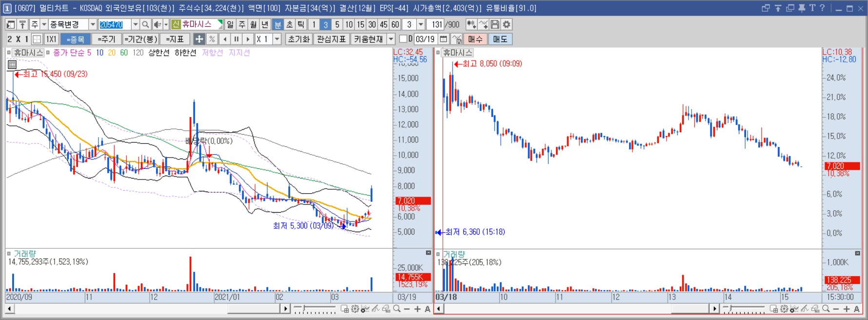868x320 pixels.
Task: Select the 분 (minute) period toggle
Action: pyautogui.click(x=277, y=24)
